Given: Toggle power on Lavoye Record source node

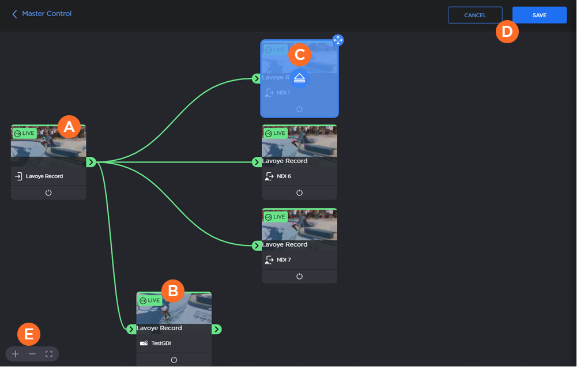Looking at the screenshot, I should pyautogui.click(x=48, y=192).
